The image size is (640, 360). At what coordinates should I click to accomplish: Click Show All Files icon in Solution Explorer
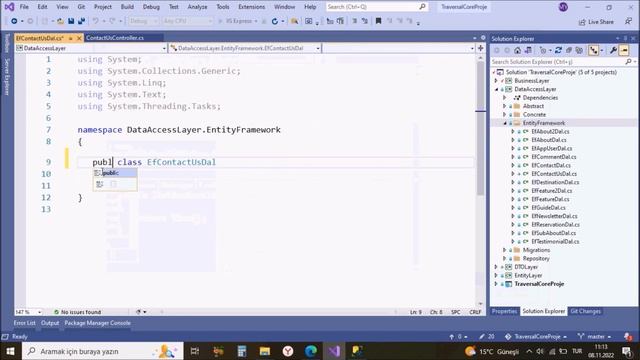pyautogui.click(x=579, y=50)
